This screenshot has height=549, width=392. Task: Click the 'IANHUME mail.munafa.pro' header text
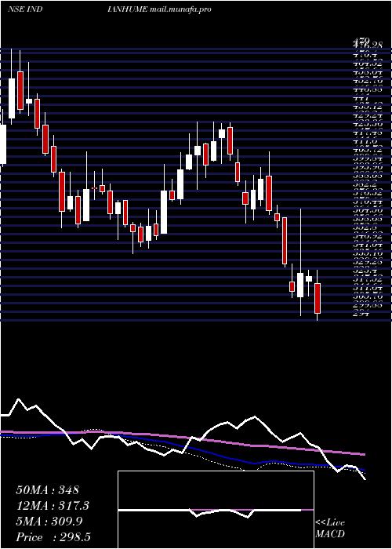160,9
